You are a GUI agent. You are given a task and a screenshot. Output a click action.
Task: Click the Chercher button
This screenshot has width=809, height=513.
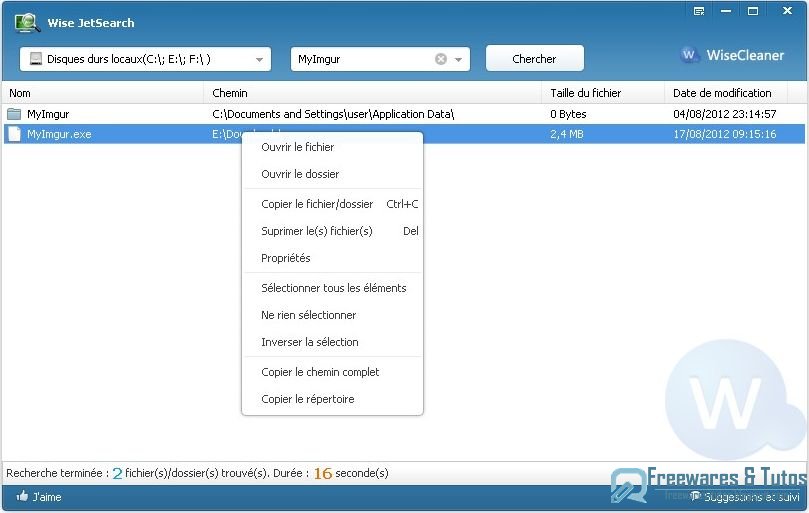tap(535, 58)
